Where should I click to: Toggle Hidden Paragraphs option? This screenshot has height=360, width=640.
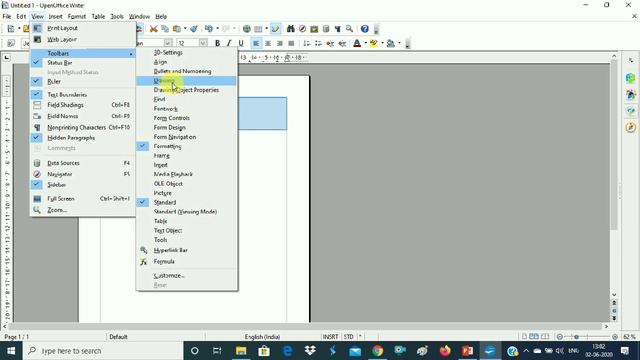(82, 138)
